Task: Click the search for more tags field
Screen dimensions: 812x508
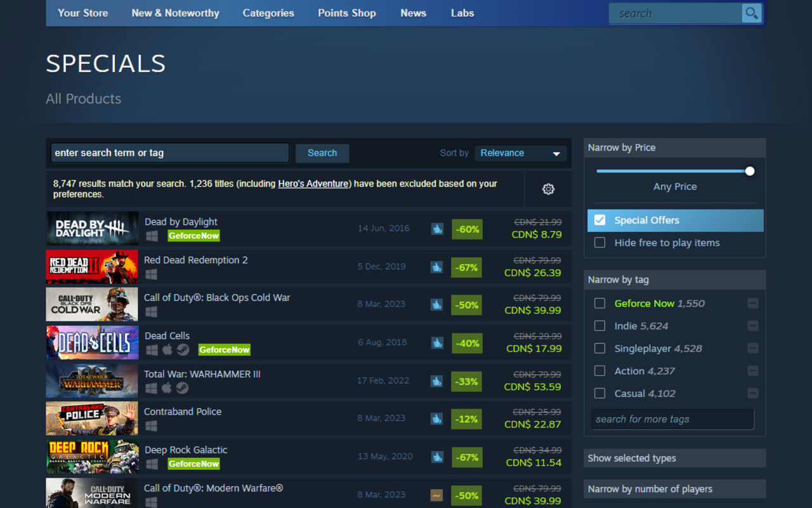Action: click(672, 419)
